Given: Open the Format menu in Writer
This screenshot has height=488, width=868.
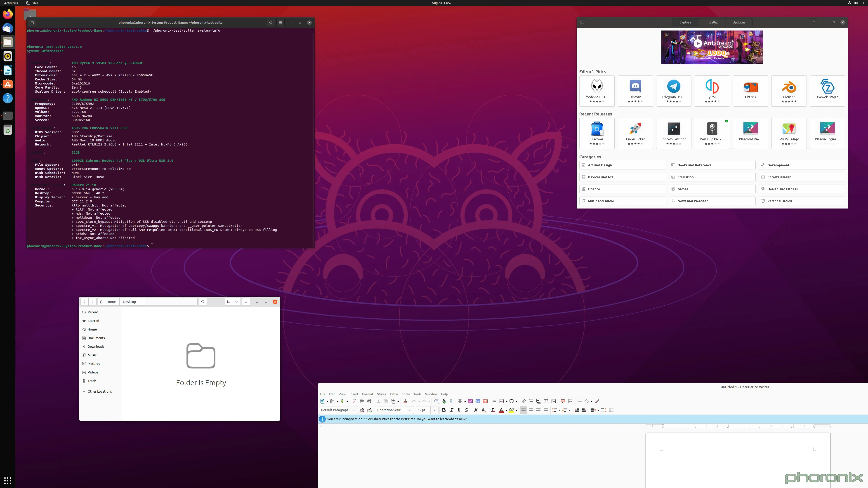Looking at the screenshot, I should coord(368,394).
